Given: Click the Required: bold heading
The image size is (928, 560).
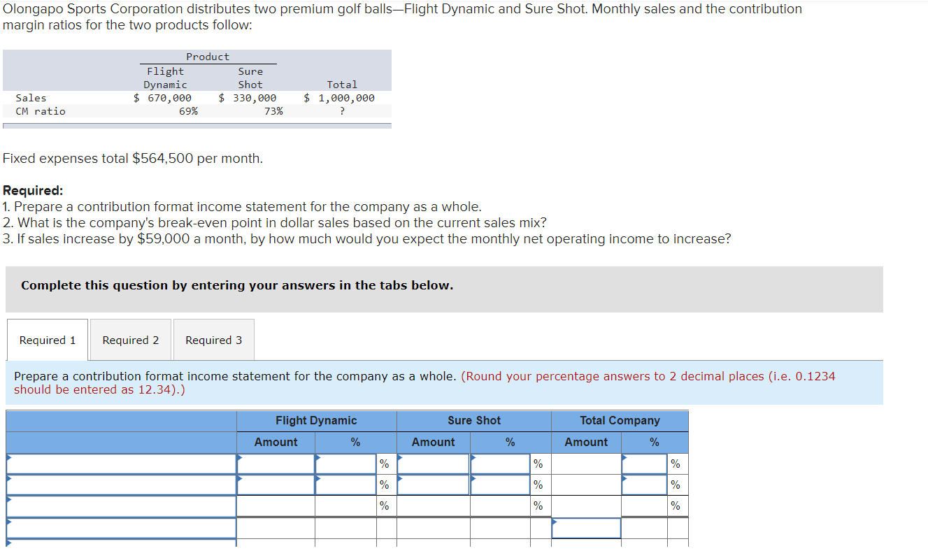Looking at the screenshot, I should [33, 190].
